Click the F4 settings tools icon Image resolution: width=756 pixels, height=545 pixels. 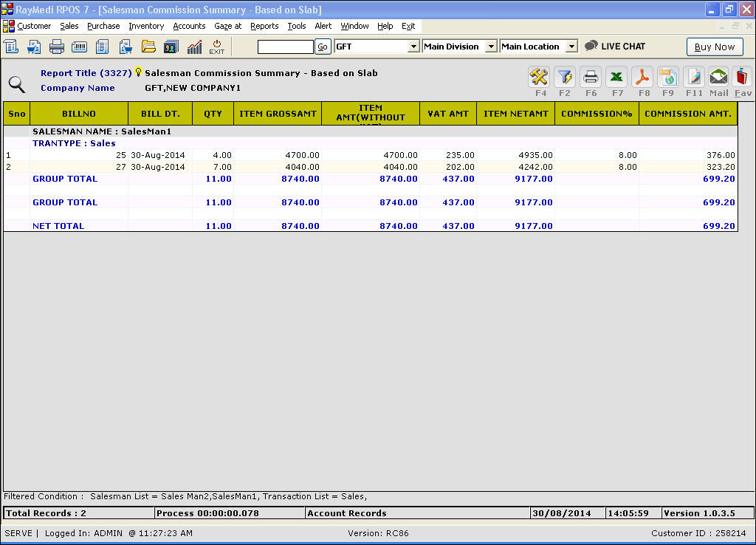pyautogui.click(x=540, y=78)
